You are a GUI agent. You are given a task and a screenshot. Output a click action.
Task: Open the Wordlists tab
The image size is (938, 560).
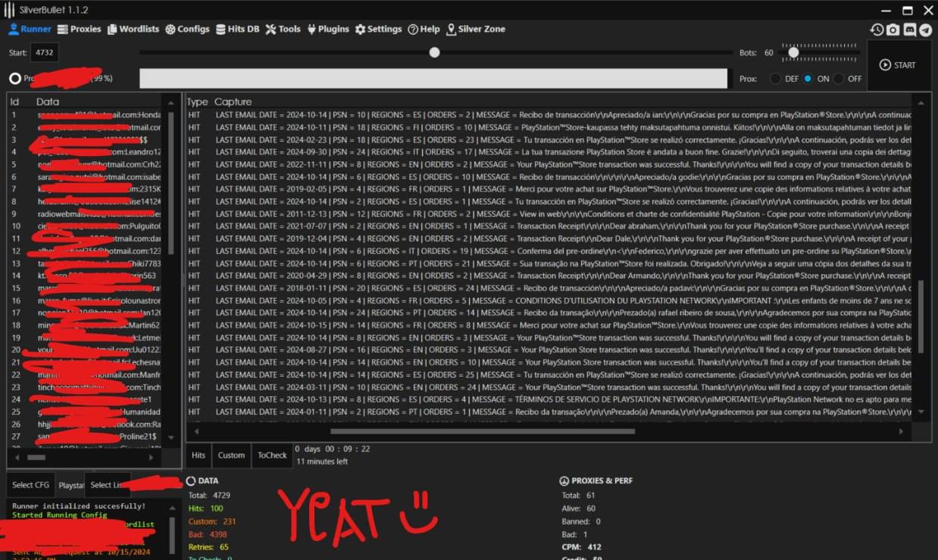[133, 29]
